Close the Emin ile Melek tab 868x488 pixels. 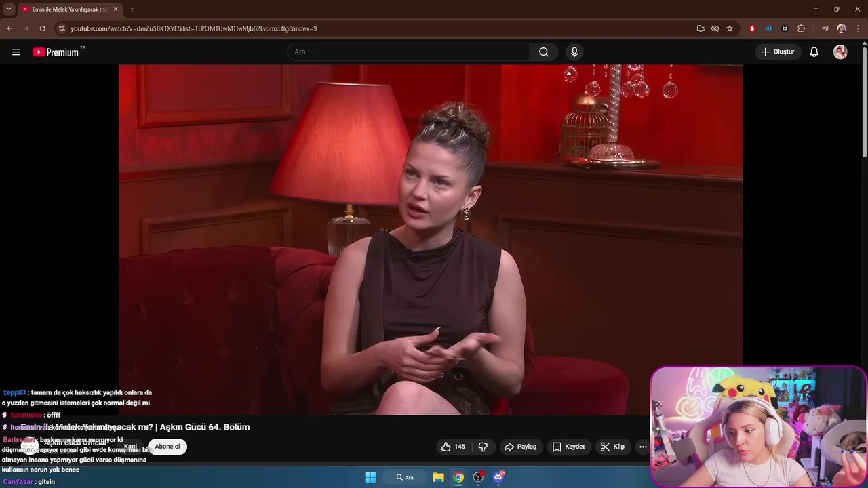116,9
